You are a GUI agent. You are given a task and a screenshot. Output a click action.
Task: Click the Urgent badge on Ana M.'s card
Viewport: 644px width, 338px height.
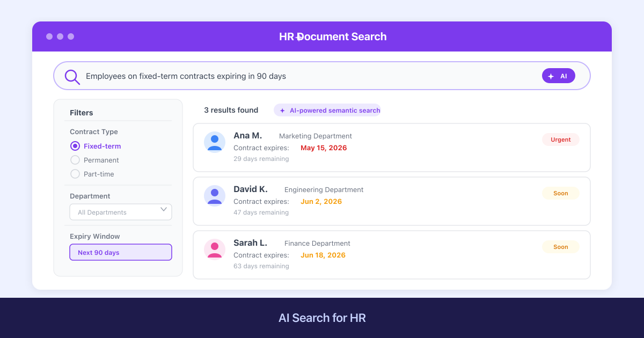pos(560,139)
